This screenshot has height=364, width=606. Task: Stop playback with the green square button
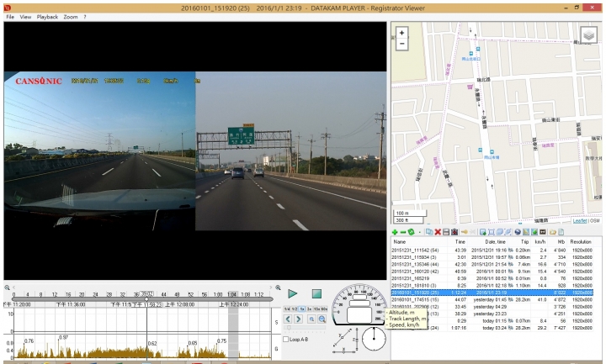(x=316, y=293)
